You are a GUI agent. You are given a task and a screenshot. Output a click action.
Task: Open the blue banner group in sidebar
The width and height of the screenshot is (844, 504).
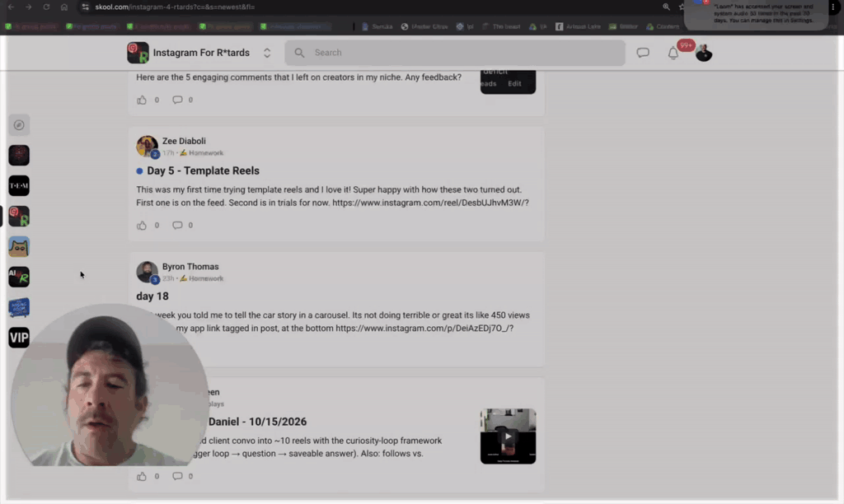click(19, 308)
